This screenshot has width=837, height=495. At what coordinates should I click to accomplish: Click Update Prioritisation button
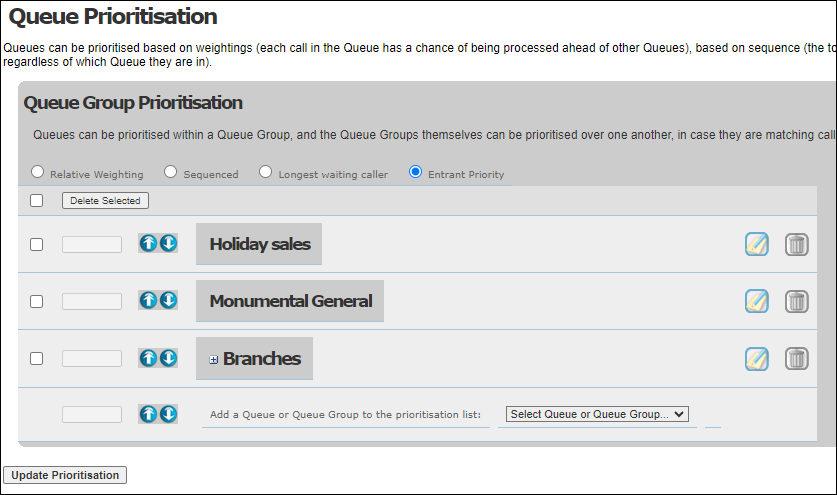tap(65, 475)
